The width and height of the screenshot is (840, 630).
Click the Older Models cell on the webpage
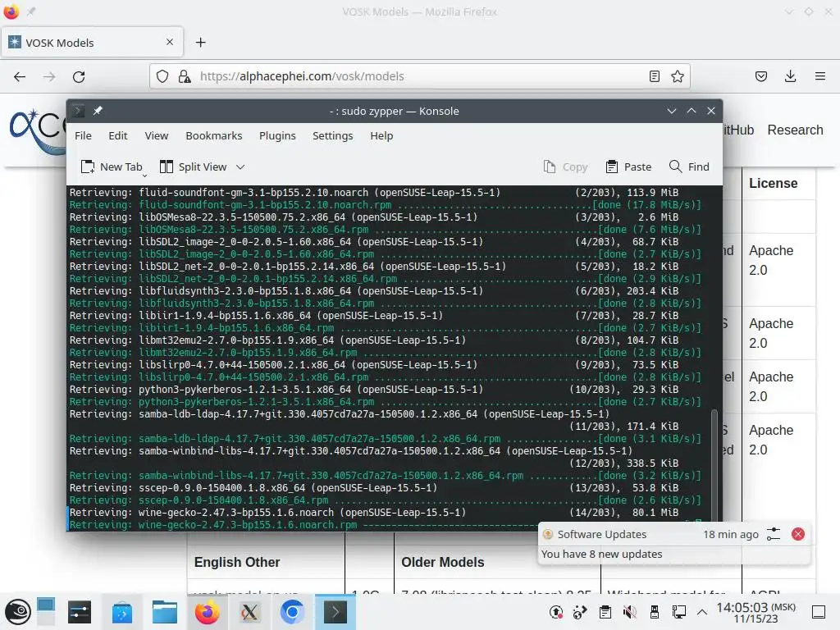(442, 563)
